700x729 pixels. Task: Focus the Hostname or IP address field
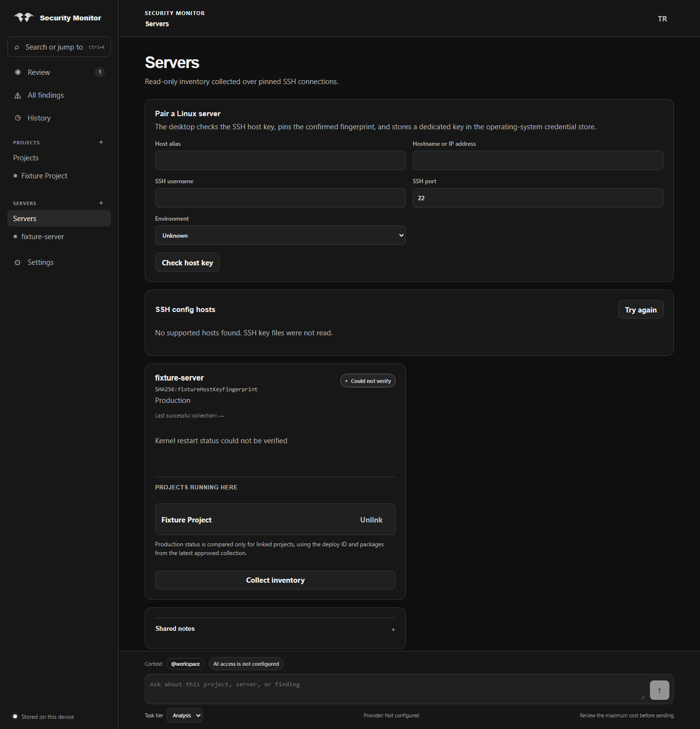pyautogui.click(x=538, y=160)
